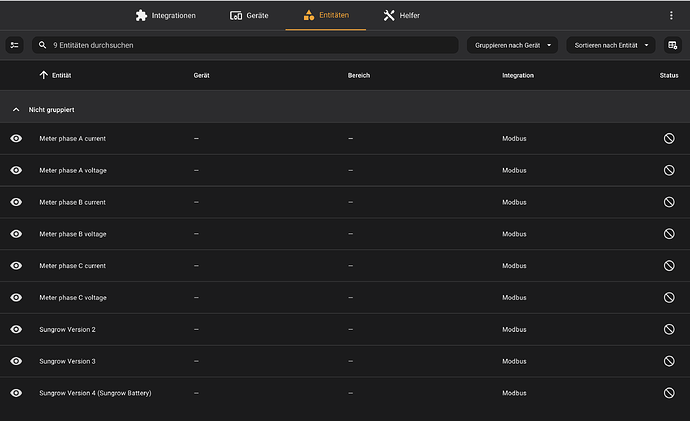The height and width of the screenshot is (421, 690).
Task: Select the Entitäten tab
Action: point(326,15)
